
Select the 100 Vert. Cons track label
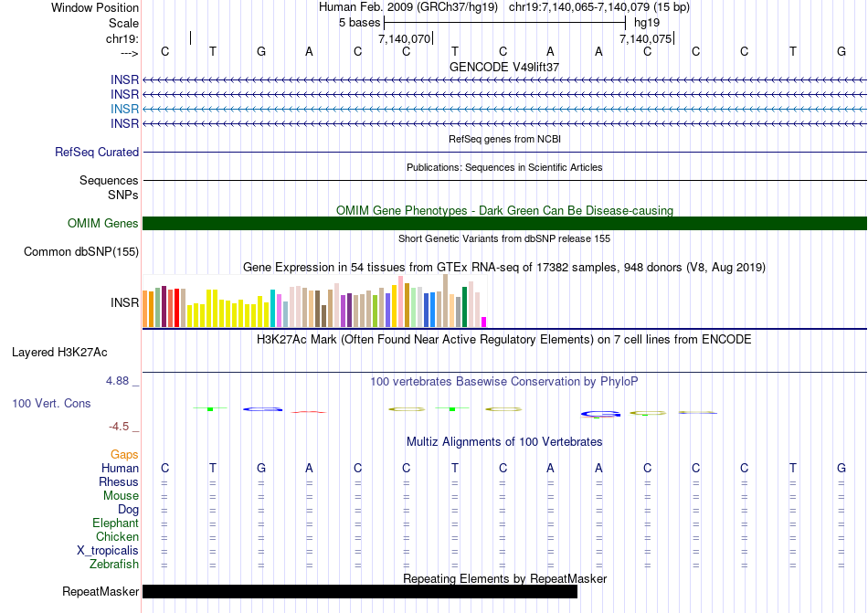point(51,403)
